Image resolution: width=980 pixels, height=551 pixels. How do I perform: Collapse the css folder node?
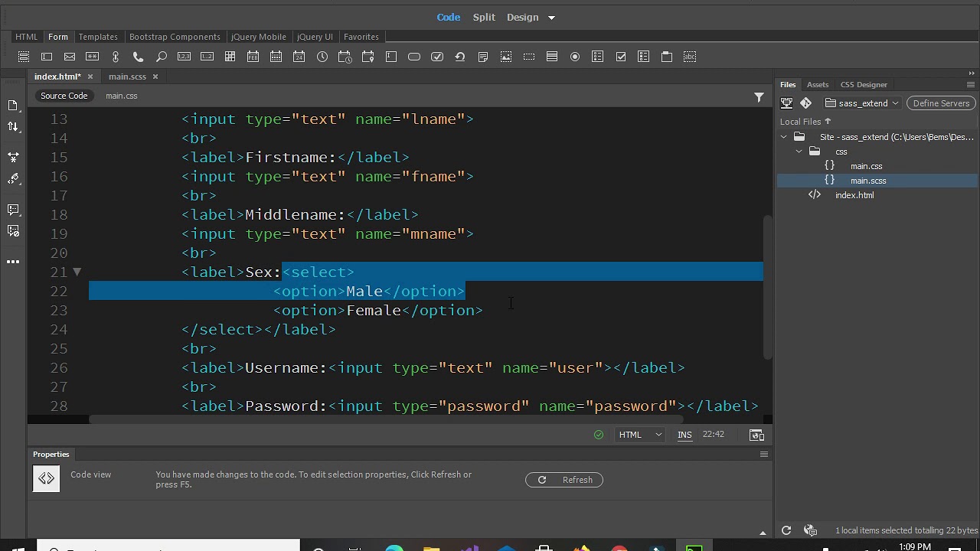tap(799, 152)
